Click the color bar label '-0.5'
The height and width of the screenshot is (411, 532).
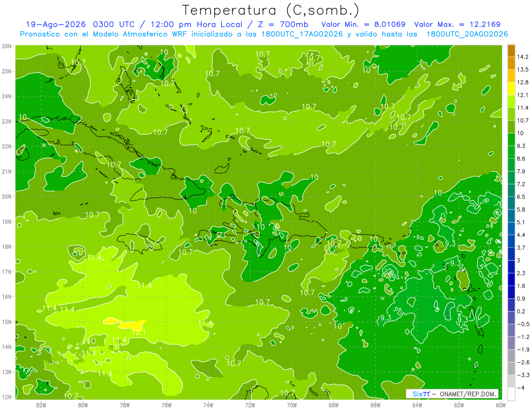pyautogui.click(x=523, y=324)
